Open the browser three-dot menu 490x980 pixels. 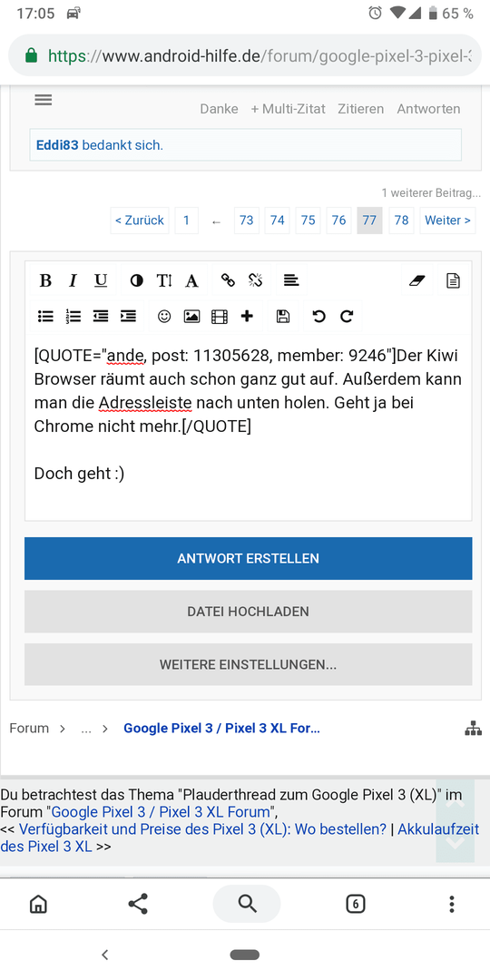pyautogui.click(x=451, y=904)
